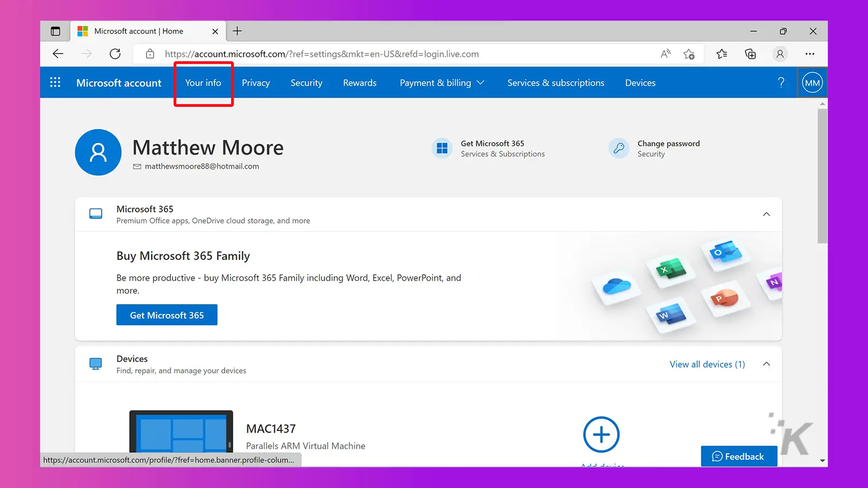Viewport: 868px width, 488px height.
Task: Open the Feedback button
Action: pos(738,457)
